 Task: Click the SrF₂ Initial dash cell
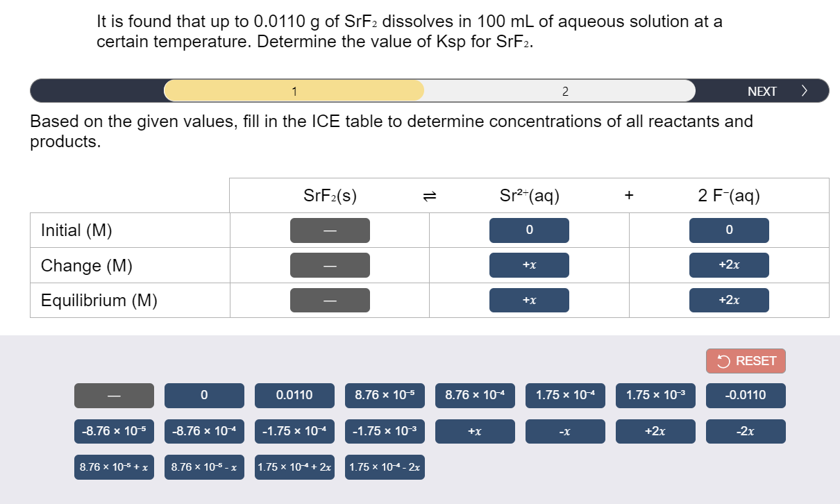pyautogui.click(x=330, y=230)
